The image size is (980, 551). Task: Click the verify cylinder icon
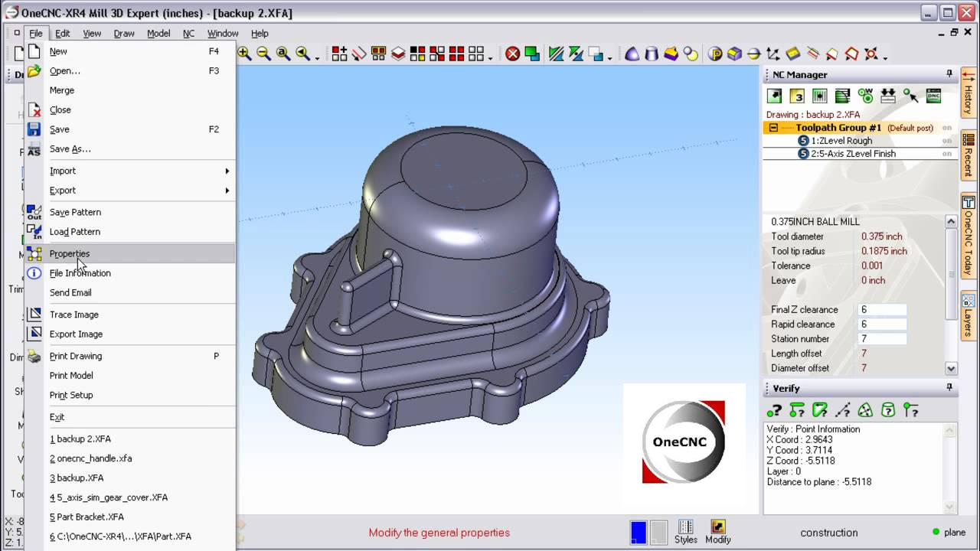tap(888, 411)
